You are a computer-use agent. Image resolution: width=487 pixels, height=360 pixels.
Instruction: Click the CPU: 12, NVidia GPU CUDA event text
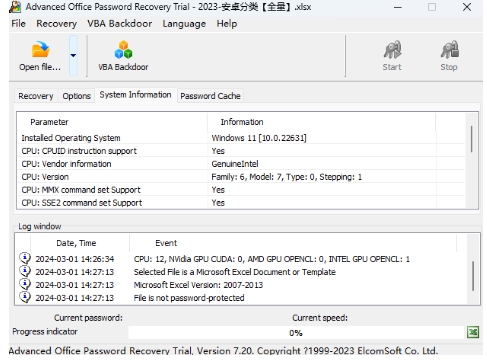point(272,259)
